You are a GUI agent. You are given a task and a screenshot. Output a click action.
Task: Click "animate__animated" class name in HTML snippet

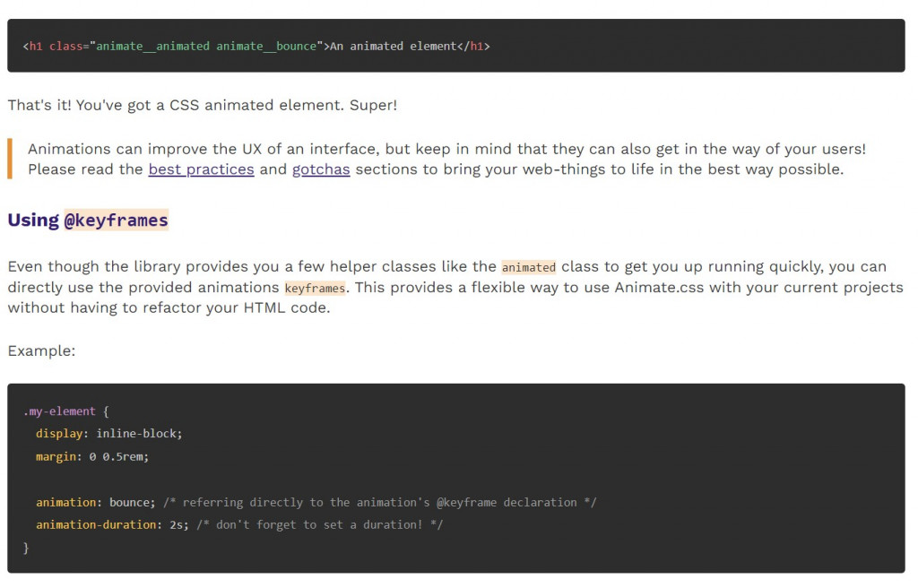click(x=152, y=46)
